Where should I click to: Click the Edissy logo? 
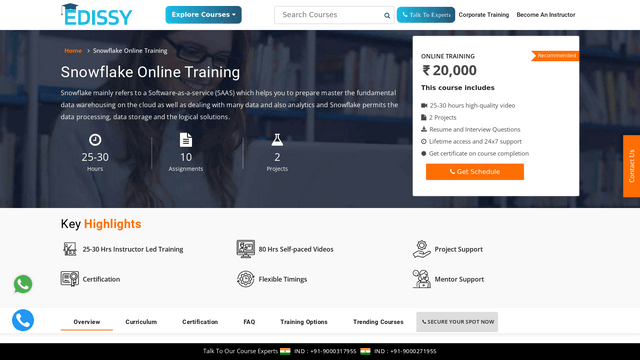(97, 15)
